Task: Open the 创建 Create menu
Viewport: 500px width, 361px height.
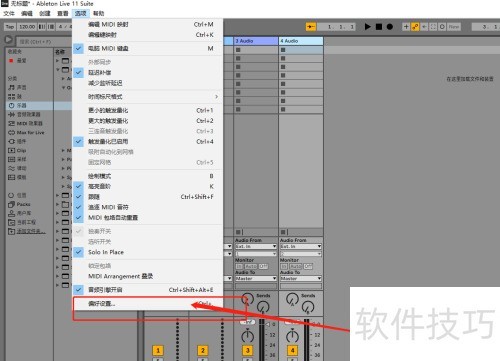Action: click(x=45, y=13)
